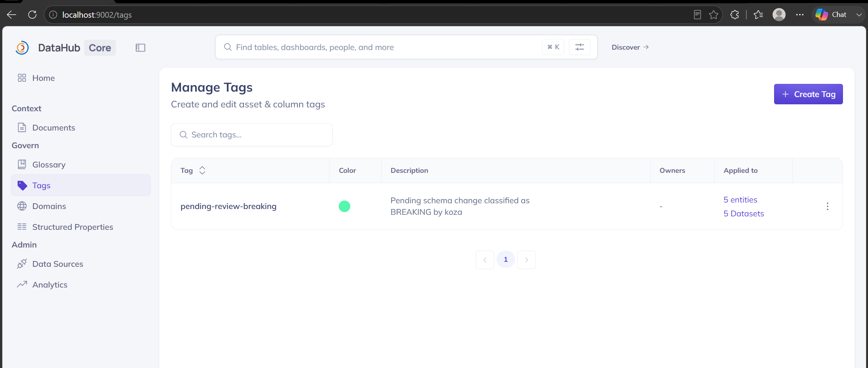Image resolution: width=868 pixels, height=368 pixels.
Task: Go to next page of tags
Action: tap(527, 260)
